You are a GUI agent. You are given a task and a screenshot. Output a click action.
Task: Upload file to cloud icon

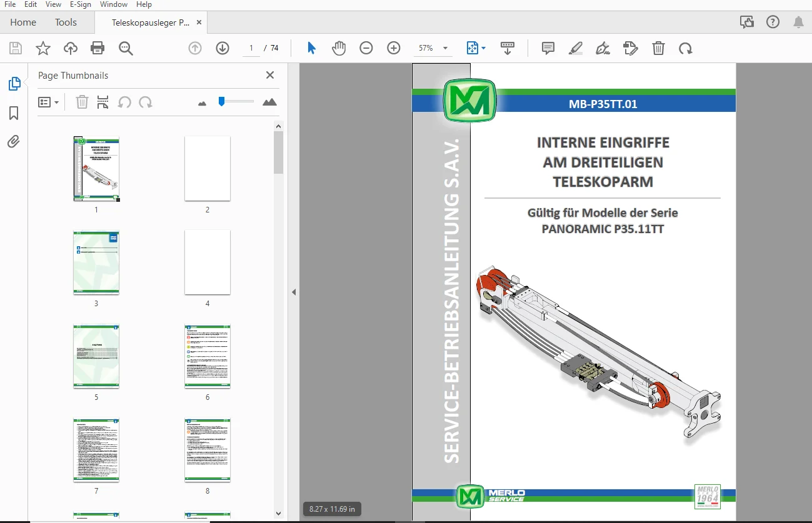71,48
